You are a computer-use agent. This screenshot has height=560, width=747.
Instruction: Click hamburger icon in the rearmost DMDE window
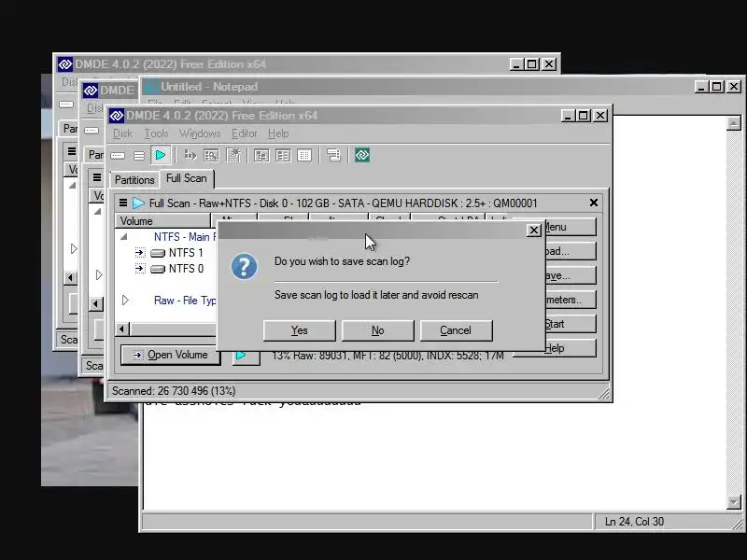[x=72, y=151]
